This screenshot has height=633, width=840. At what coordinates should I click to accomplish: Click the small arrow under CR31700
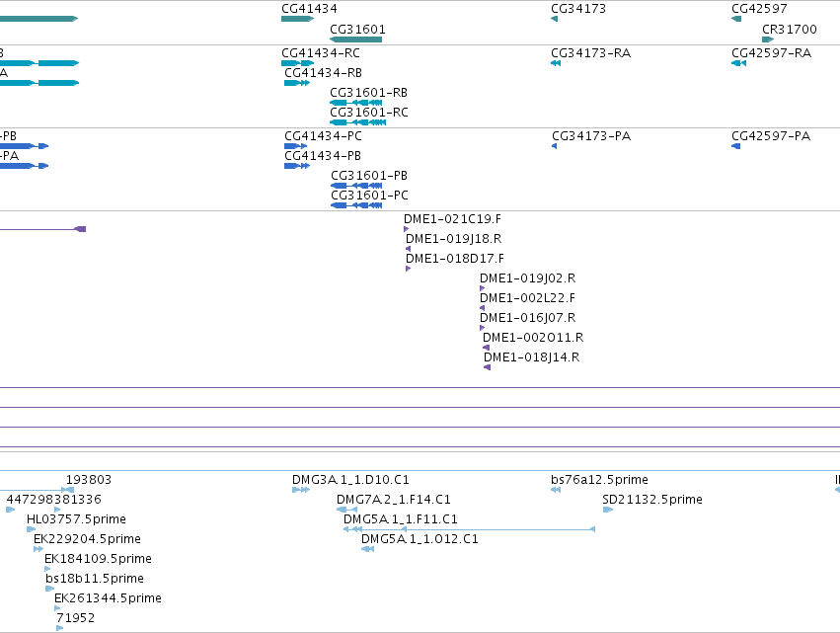tap(768, 40)
